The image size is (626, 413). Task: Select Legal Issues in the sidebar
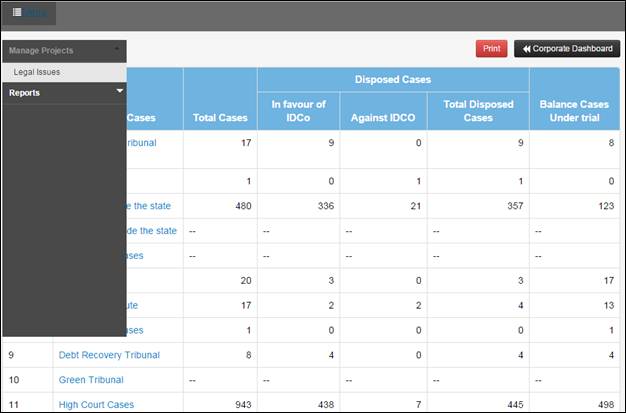(x=64, y=72)
